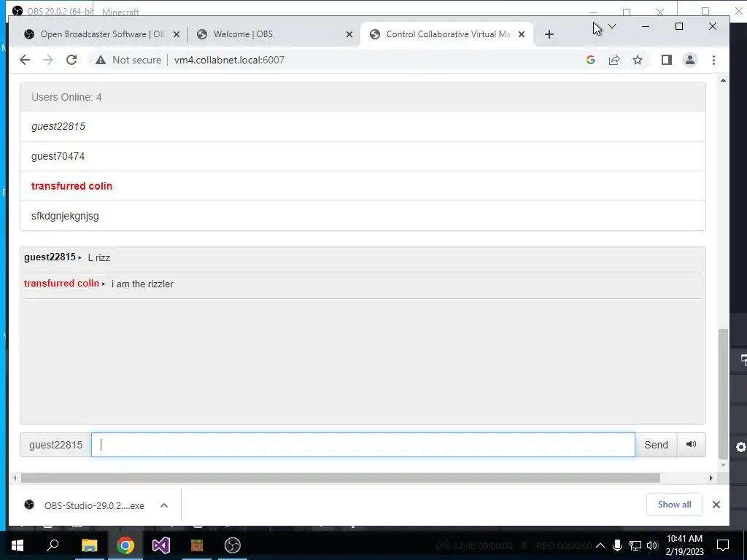Open the Google icon in address bar
747x560 pixels.
pyautogui.click(x=591, y=60)
